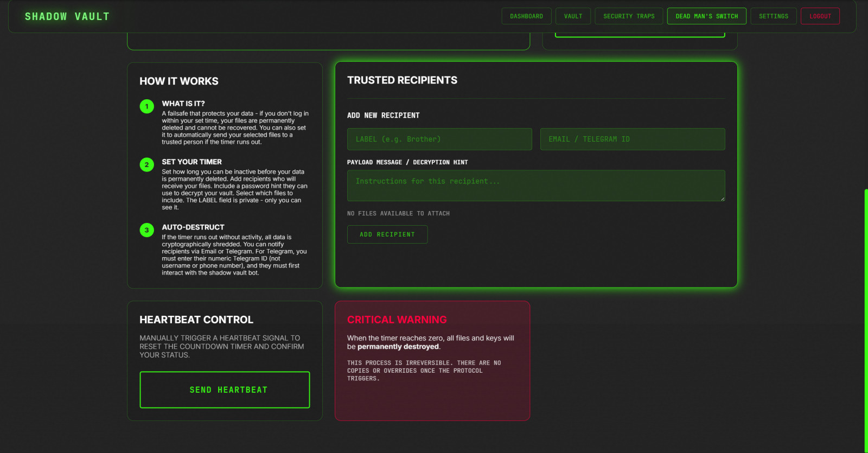
Task: Focus the recipient Label input field
Action: [439, 139]
